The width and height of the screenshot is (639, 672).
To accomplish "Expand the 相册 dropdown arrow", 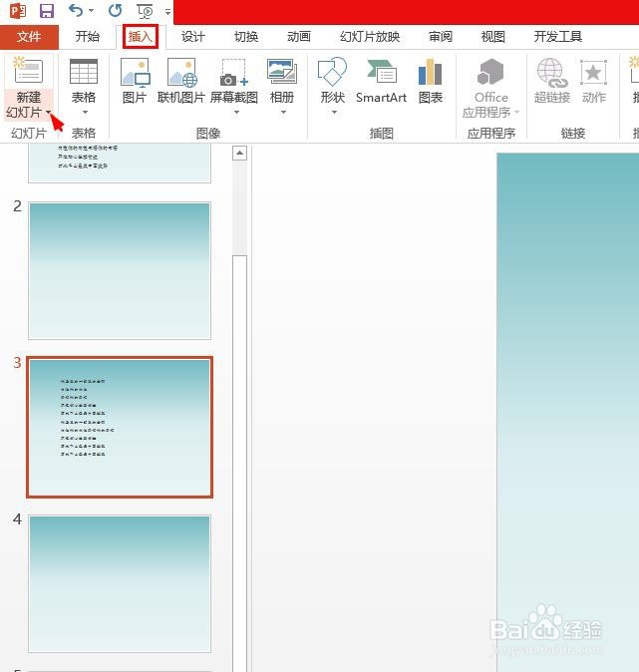I will point(283,113).
